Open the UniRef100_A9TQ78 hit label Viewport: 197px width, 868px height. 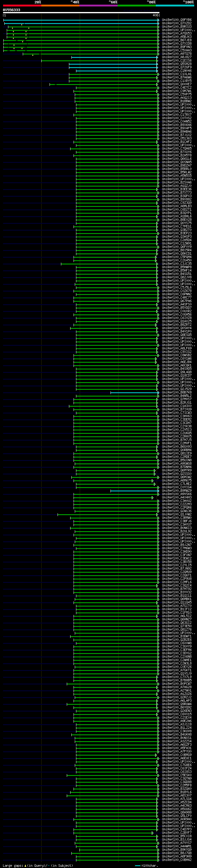coord(177,54)
